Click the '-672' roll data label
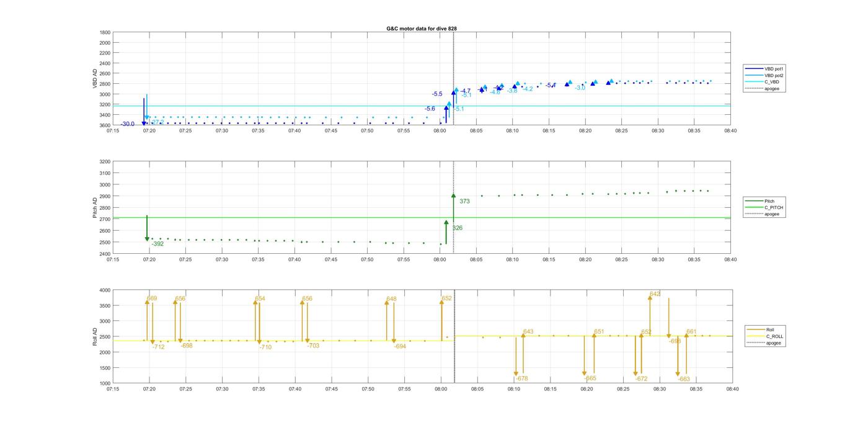This screenshot has width=868, height=430. [641, 378]
